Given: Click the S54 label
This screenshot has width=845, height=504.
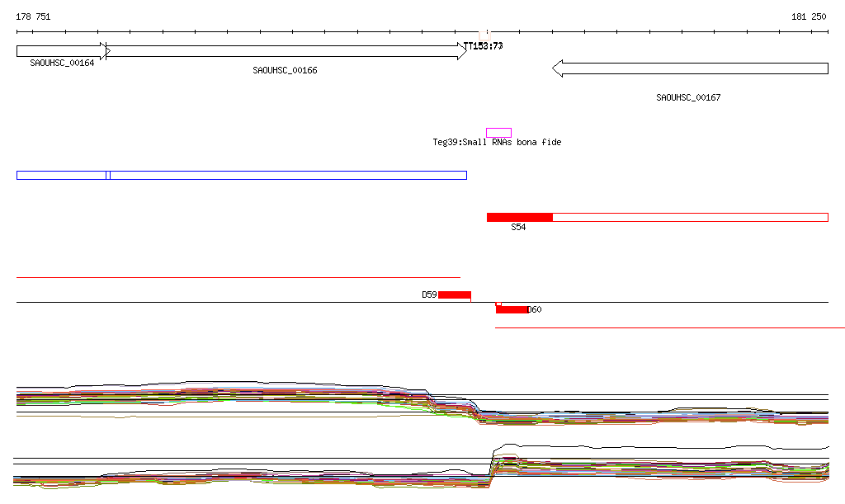Looking at the screenshot, I should coord(518,227).
